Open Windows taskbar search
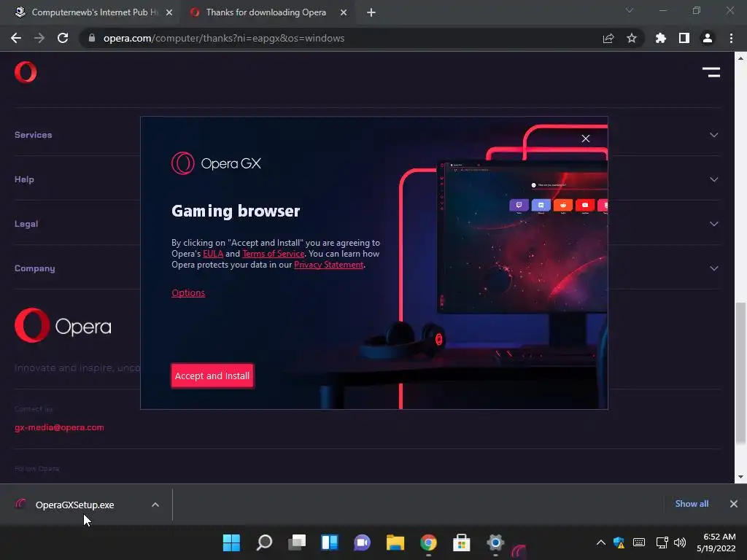Viewport: 747px width, 560px height. (x=264, y=542)
